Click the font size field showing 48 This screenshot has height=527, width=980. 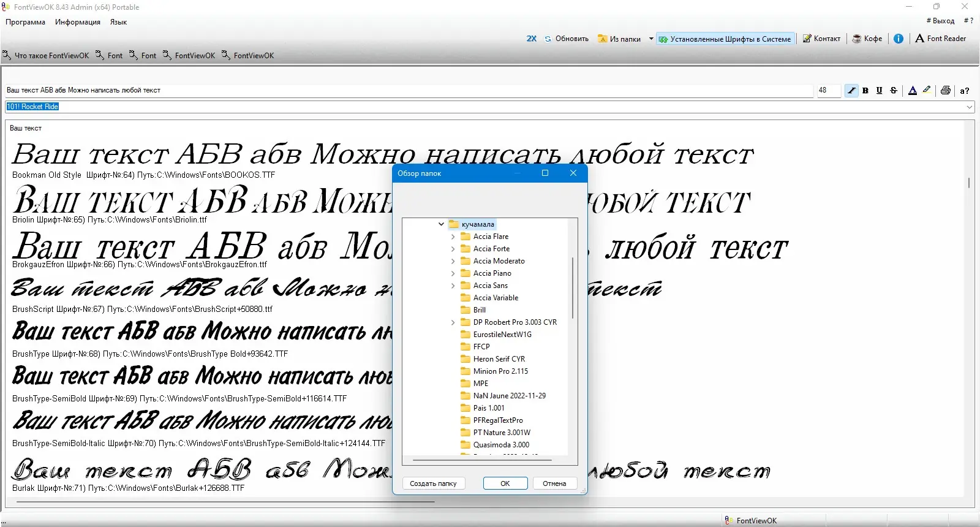click(828, 90)
